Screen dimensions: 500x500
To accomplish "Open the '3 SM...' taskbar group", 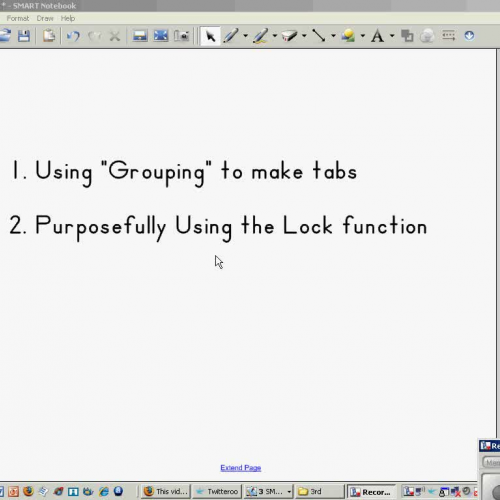I will pyautogui.click(x=268, y=491).
